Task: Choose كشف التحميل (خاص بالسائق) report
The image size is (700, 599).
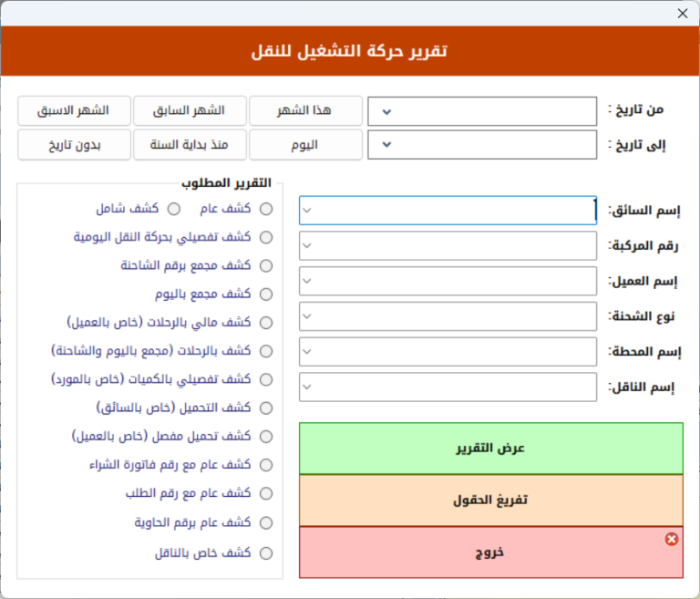Action: point(266,408)
